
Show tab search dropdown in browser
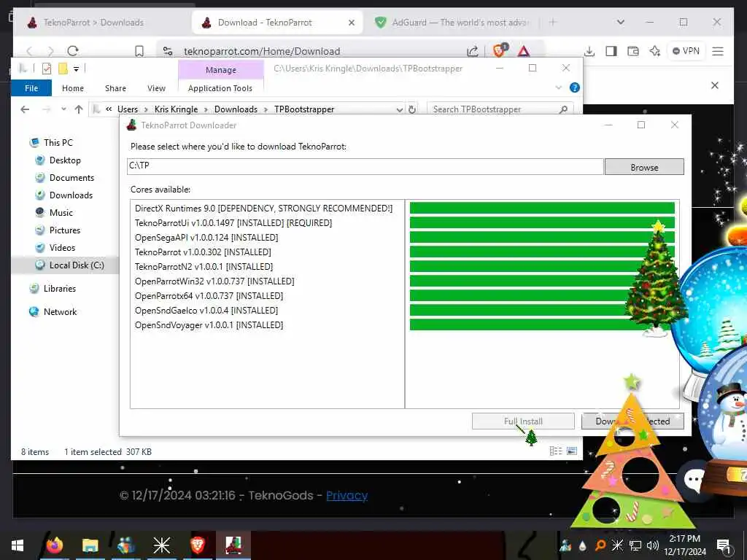pyautogui.click(x=620, y=22)
